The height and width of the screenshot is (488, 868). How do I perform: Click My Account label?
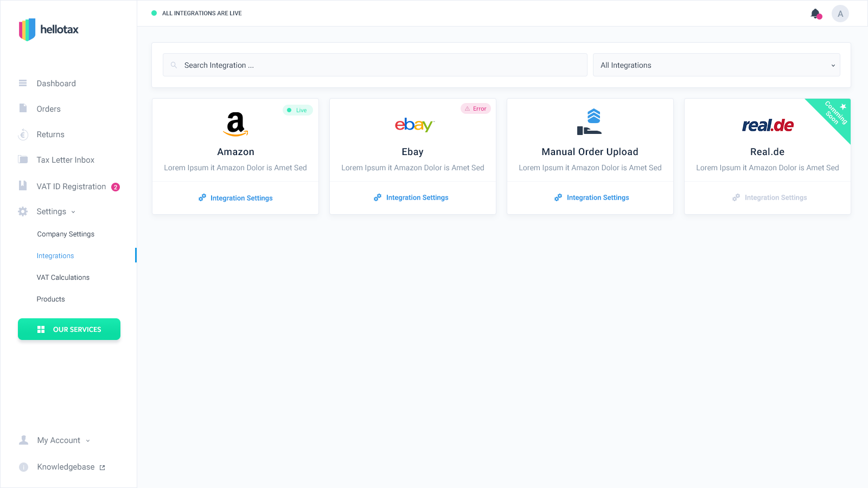59,440
